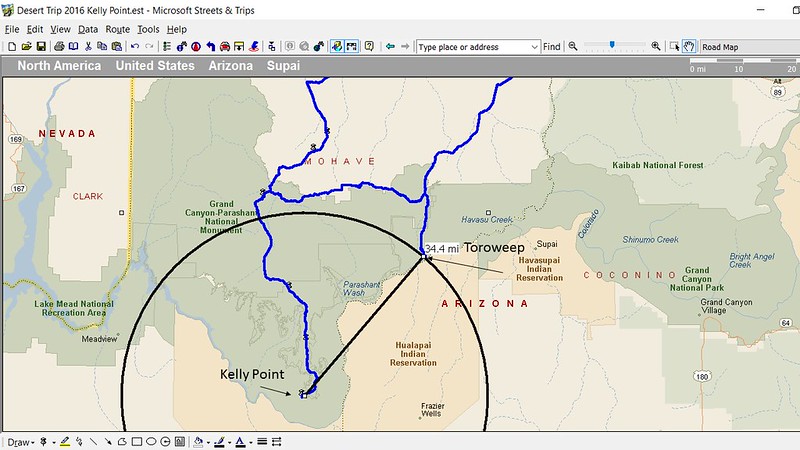The width and height of the screenshot is (800, 450).
Task: Open the legend and overview list icon
Action: 167,46
